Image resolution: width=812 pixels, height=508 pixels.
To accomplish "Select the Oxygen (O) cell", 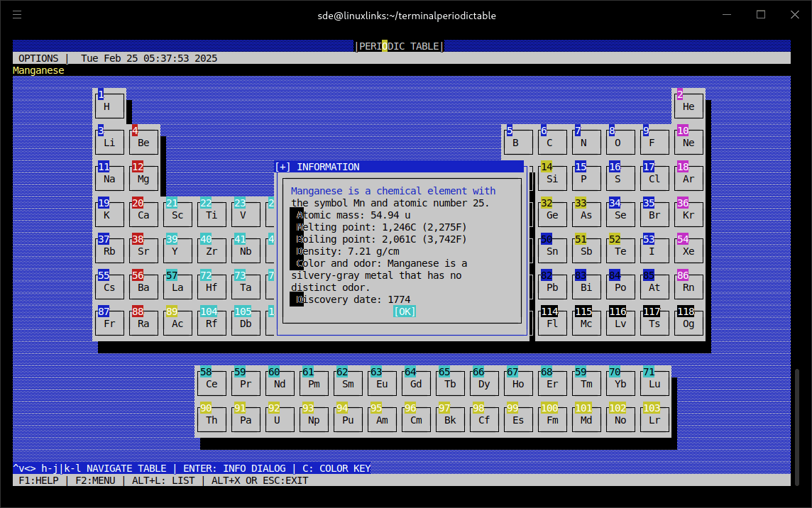I will coord(620,143).
